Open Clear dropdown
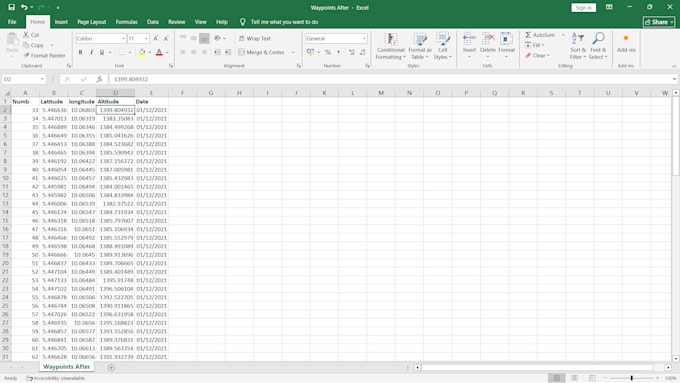 point(537,56)
